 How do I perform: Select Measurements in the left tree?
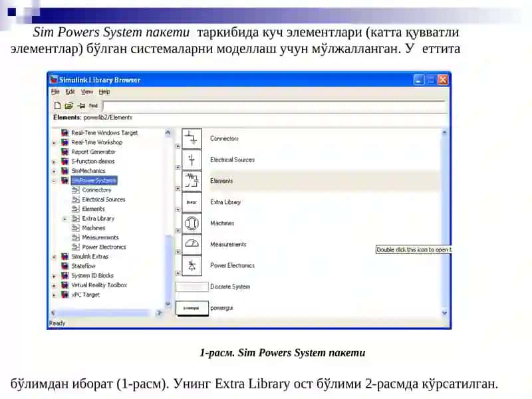(x=100, y=237)
